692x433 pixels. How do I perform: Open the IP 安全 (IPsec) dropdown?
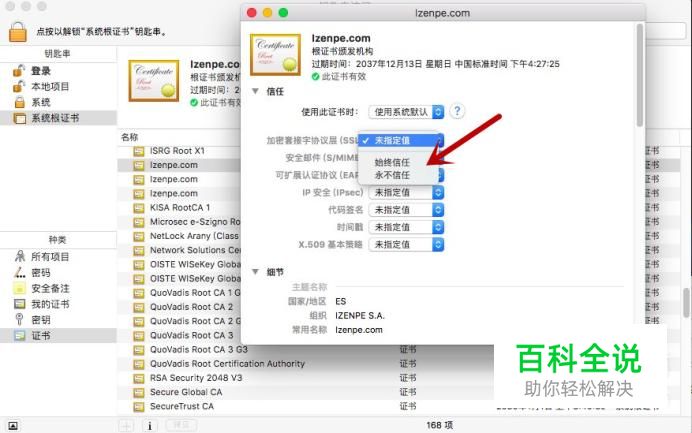pos(406,192)
